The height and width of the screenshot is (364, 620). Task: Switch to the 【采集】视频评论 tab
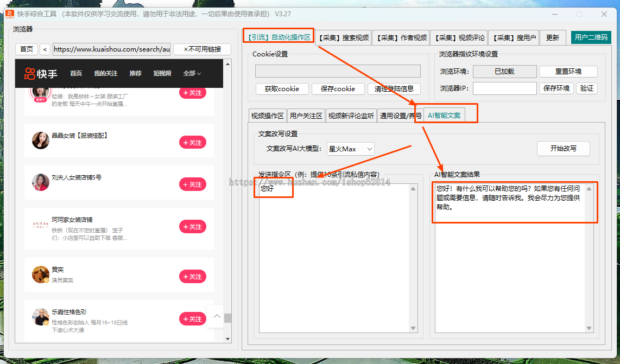pos(459,38)
